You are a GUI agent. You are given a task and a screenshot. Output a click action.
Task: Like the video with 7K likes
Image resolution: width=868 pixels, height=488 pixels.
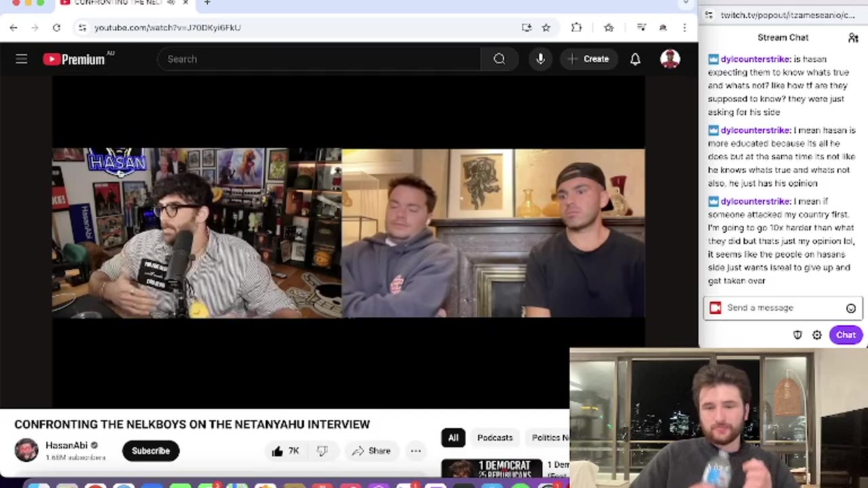285,451
